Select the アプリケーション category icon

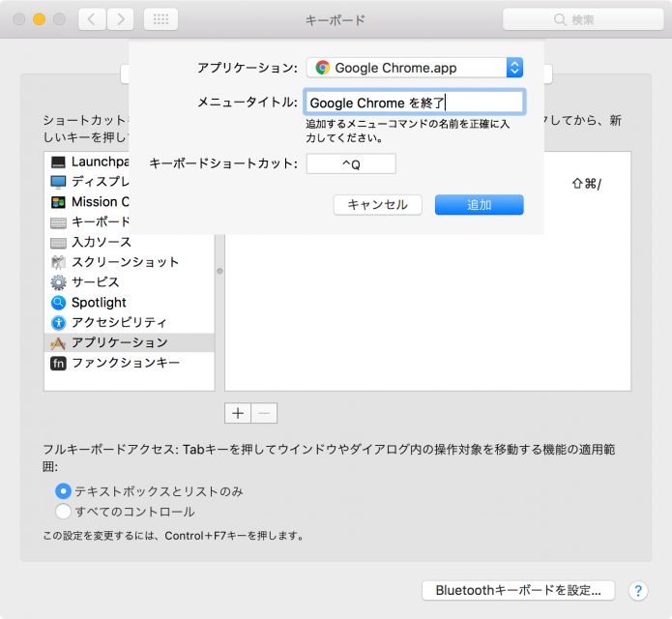(x=58, y=343)
